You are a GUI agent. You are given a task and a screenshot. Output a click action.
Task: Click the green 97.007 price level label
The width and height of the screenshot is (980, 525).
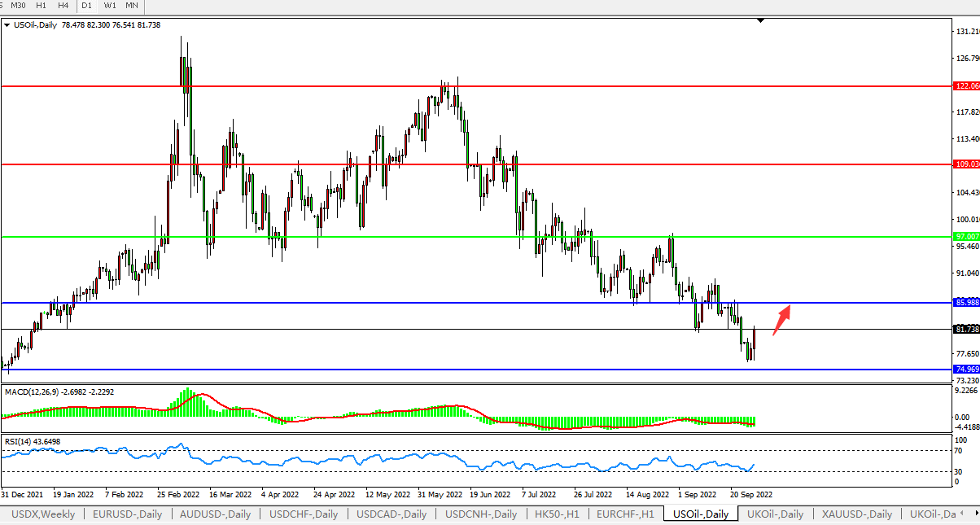tap(966, 237)
